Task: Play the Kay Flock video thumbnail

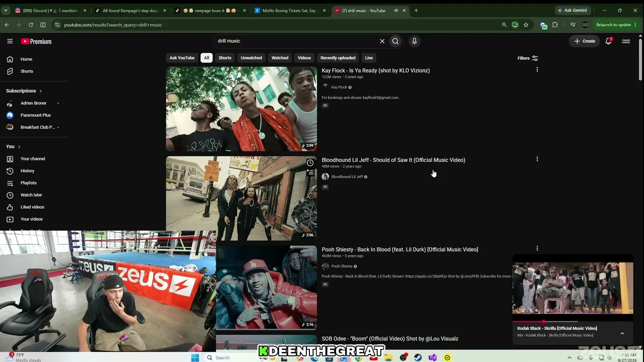Action: (242, 109)
